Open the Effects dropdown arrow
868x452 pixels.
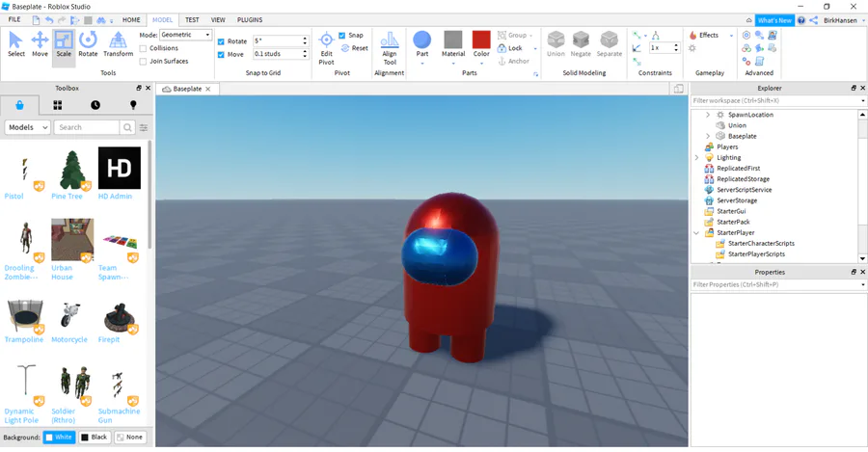(731, 36)
